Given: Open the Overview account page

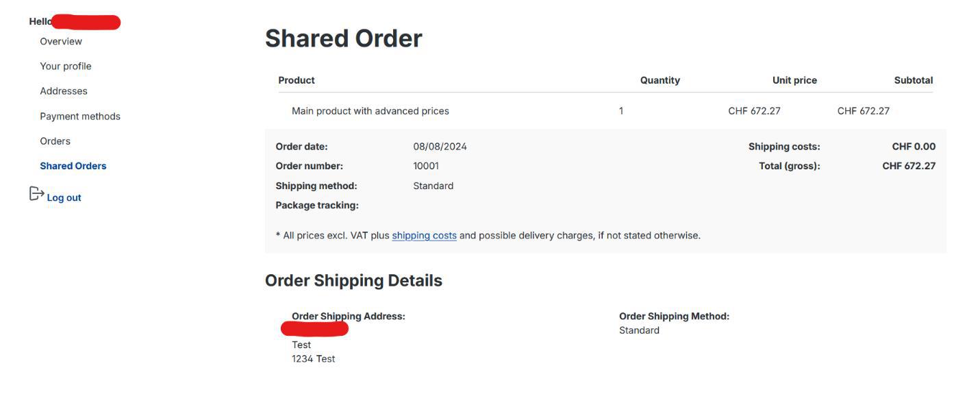Looking at the screenshot, I should click(x=61, y=42).
